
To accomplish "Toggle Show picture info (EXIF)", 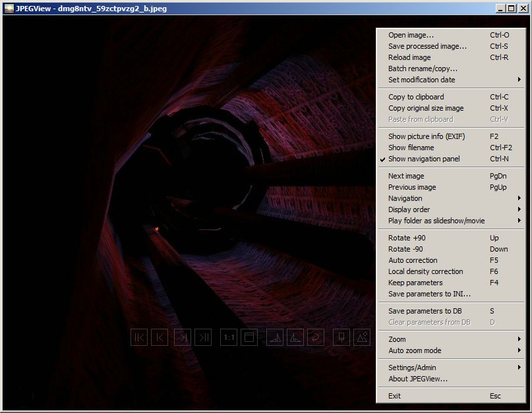I will 426,136.
